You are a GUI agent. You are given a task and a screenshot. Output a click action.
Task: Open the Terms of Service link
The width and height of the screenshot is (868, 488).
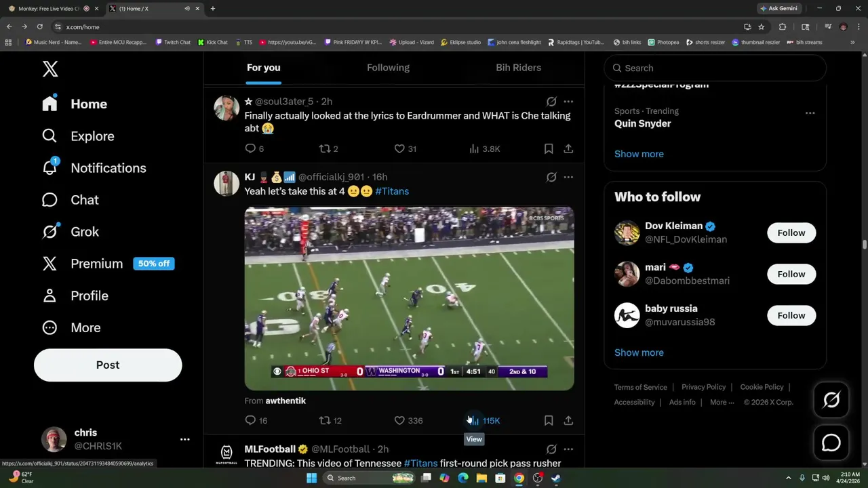641,387
